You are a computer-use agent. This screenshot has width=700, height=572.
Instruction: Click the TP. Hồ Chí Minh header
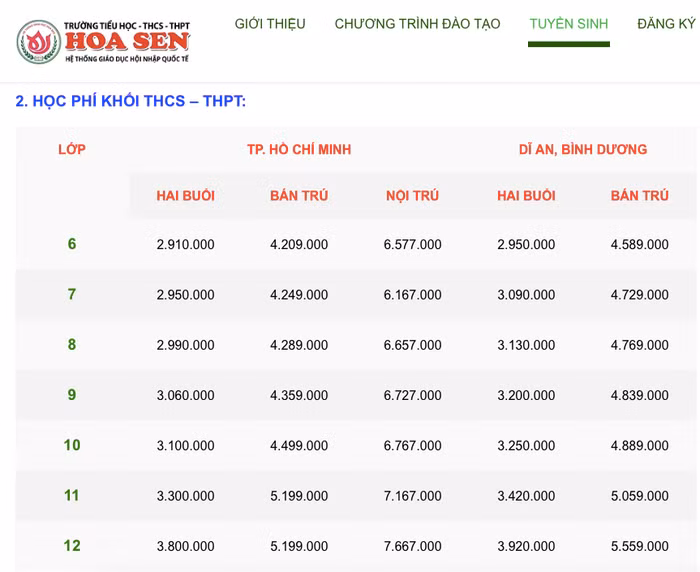coord(299,149)
